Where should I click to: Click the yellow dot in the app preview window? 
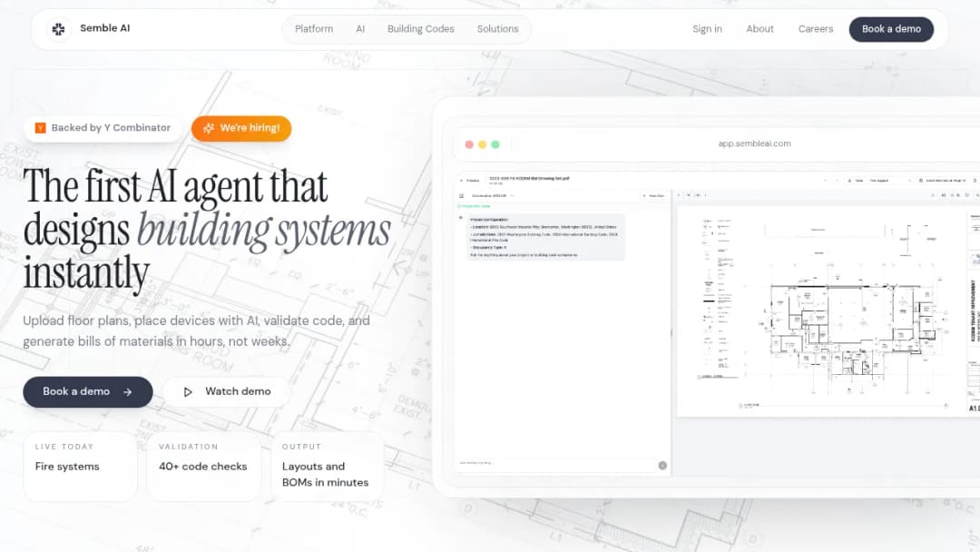(482, 144)
